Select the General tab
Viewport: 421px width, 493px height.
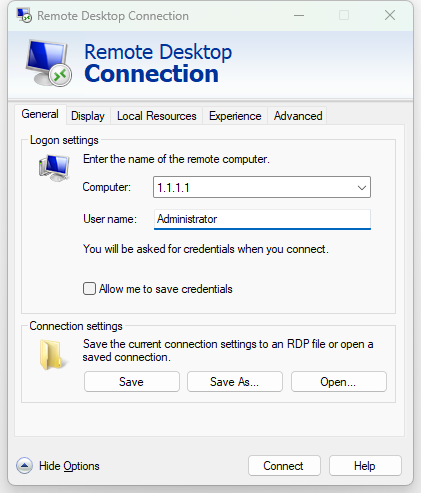pyautogui.click(x=40, y=114)
